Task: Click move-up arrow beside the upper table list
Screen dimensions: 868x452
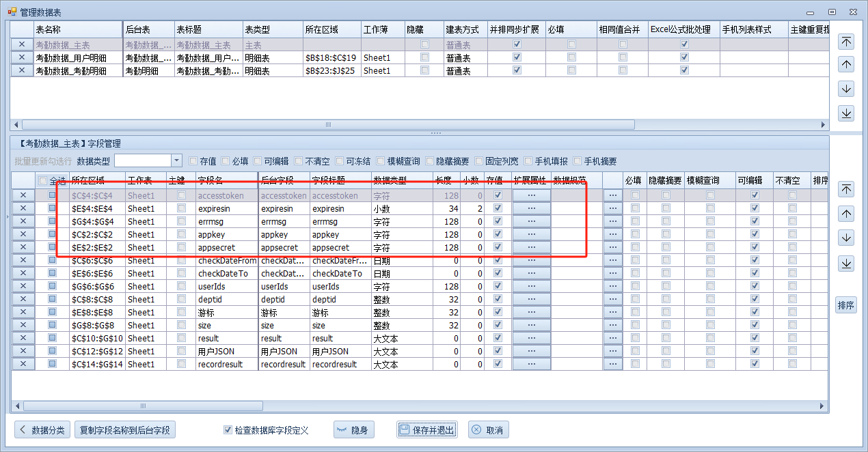Action: point(846,65)
